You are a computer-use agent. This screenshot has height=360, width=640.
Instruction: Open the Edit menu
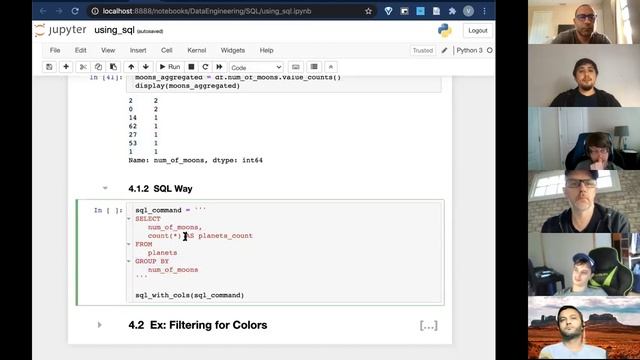(80, 51)
